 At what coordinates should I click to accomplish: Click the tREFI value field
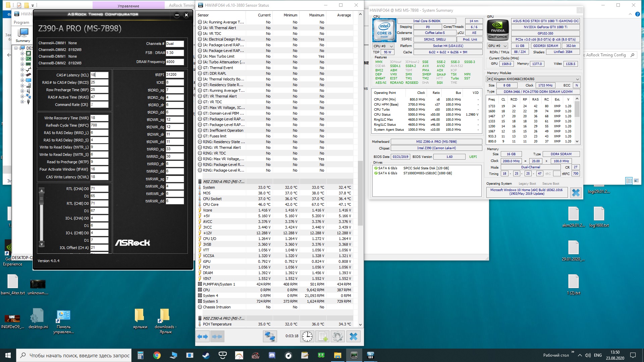[174, 75]
